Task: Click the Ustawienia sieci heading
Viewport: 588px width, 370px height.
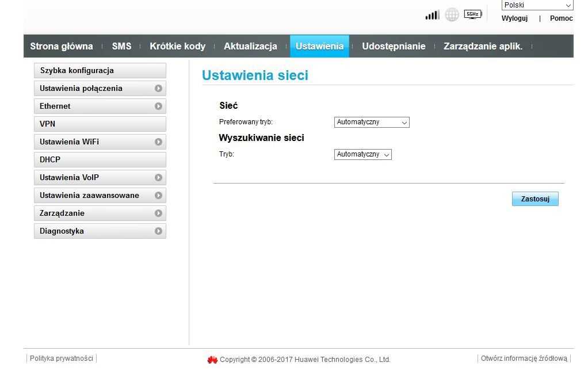Action: [255, 75]
